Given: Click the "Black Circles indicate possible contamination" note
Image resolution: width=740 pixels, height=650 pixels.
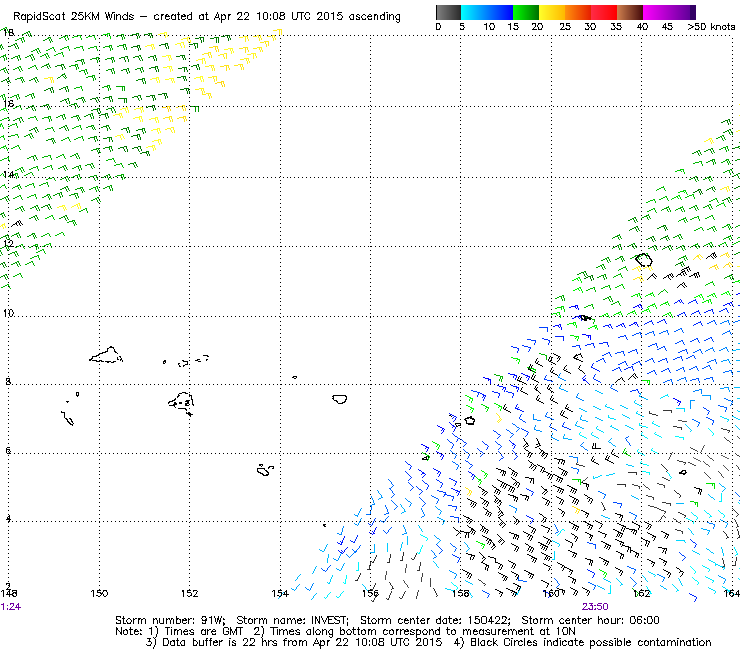Looking at the screenshot, I should click(x=590, y=642).
